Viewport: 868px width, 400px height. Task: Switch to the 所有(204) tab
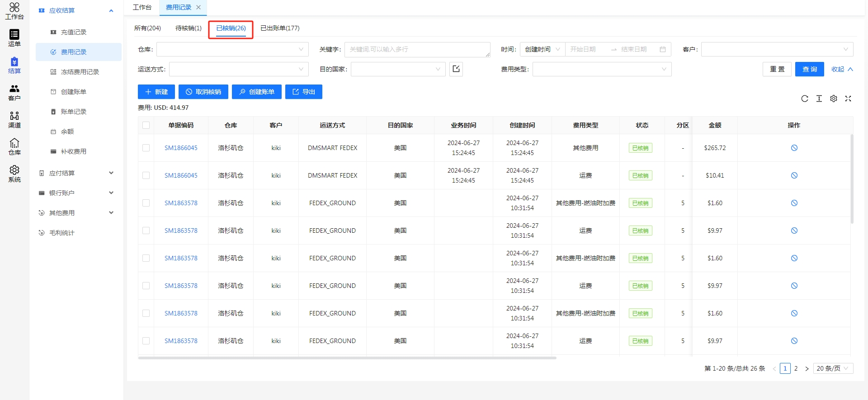pyautogui.click(x=147, y=28)
